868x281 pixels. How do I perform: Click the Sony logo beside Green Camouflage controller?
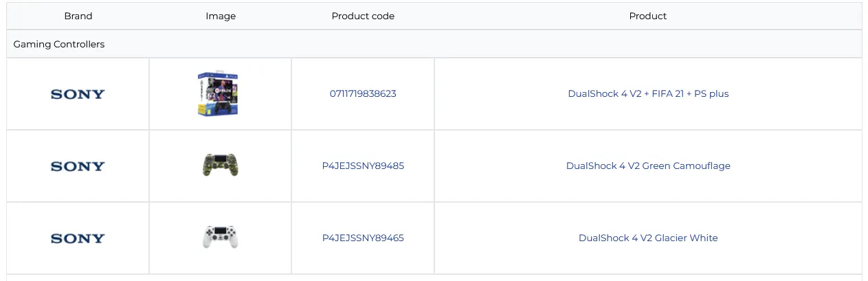coord(78,166)
